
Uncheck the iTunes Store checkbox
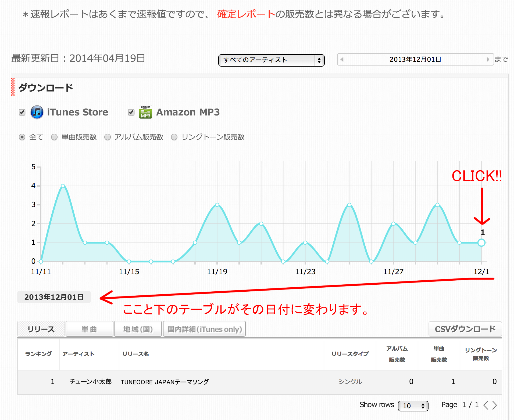tap(22, 112)
